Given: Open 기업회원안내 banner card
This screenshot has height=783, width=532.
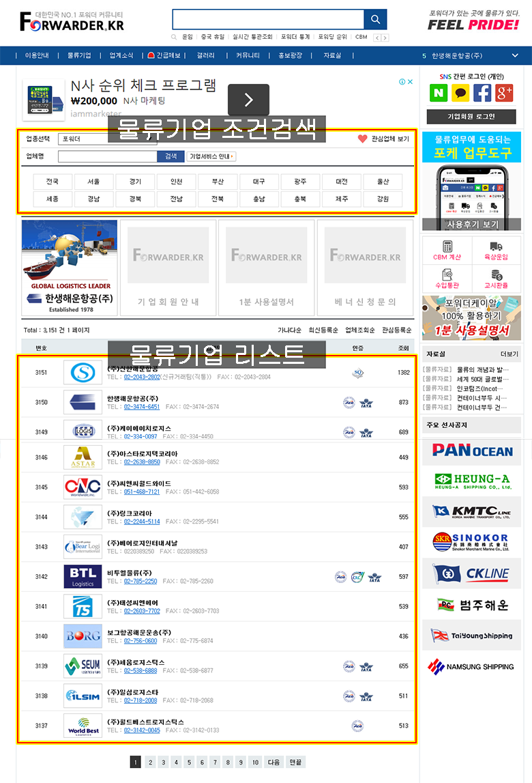Looking at the screenshot, I should point(168,268).
